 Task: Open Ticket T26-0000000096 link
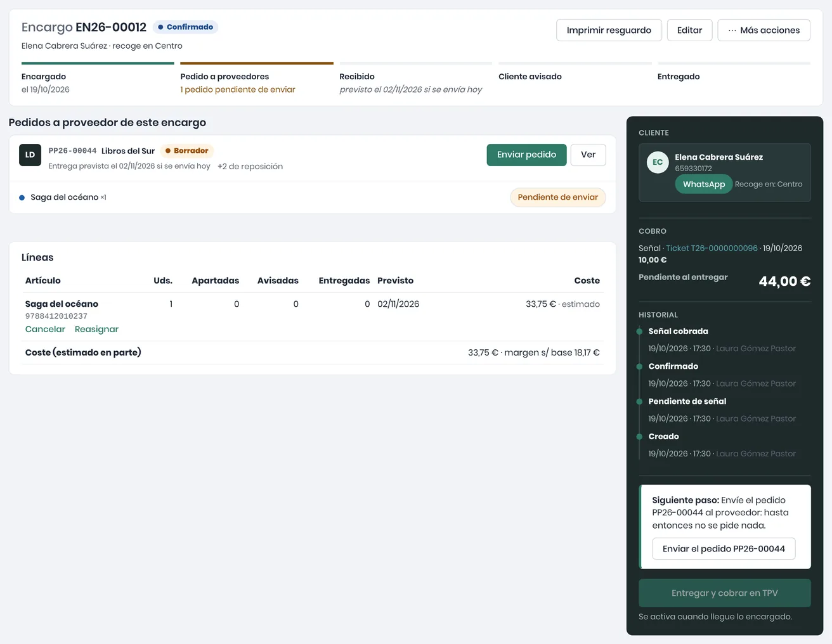click(x=712, y=248)
